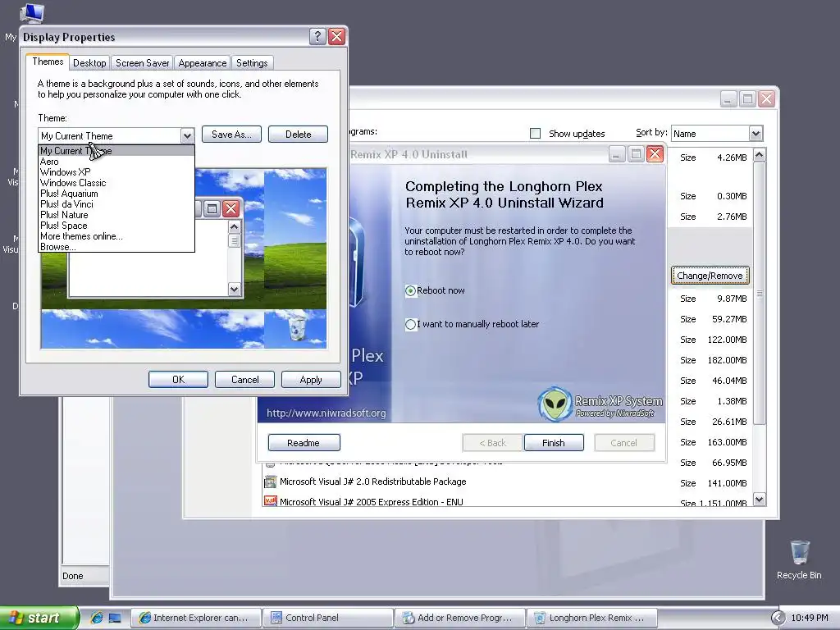Collapse the Theme combo box arrow

tap(187, 135)
